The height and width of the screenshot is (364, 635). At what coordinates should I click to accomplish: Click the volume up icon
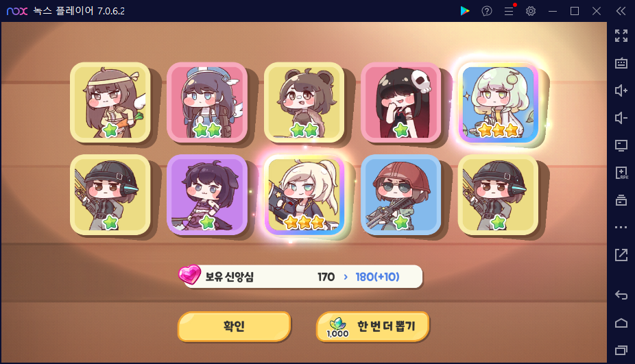click(621, 90)
